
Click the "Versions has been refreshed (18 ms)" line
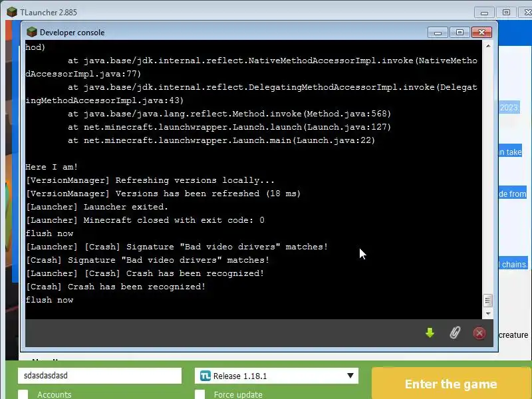pyautogui.click(x=163, y=194)
